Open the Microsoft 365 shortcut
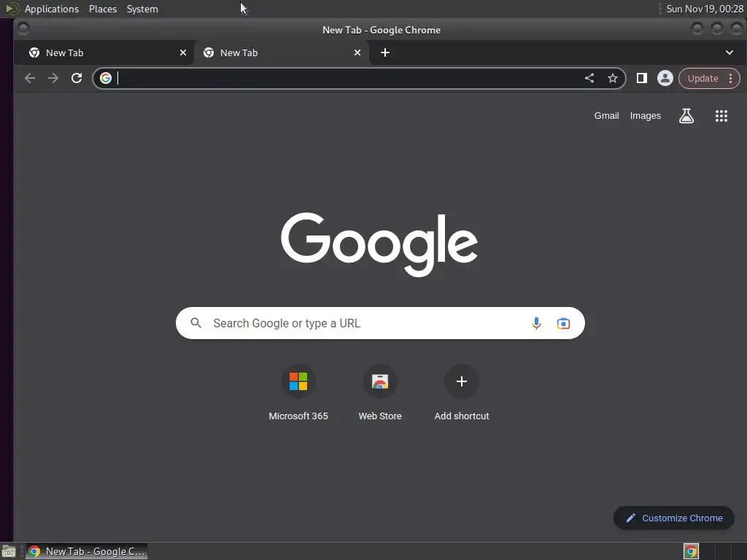 point(298,393)
